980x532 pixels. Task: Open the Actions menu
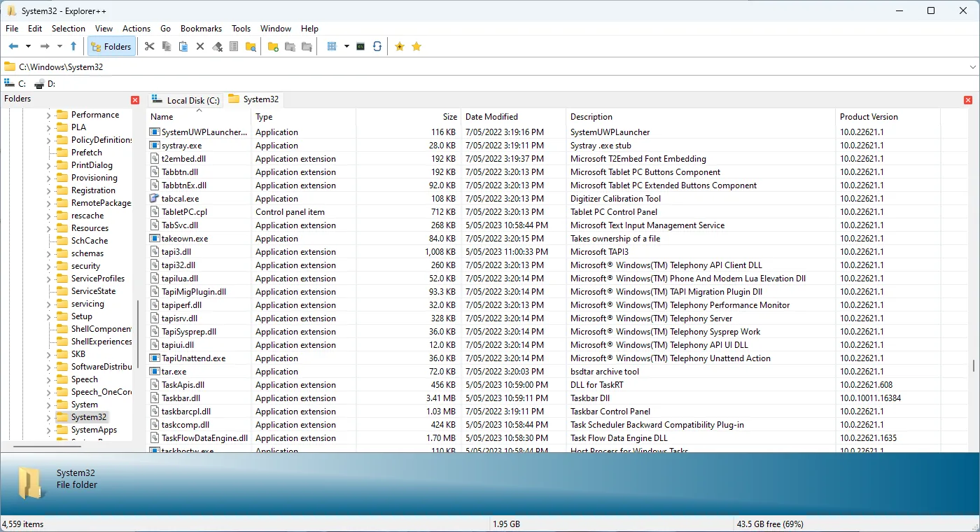point(136,29)
